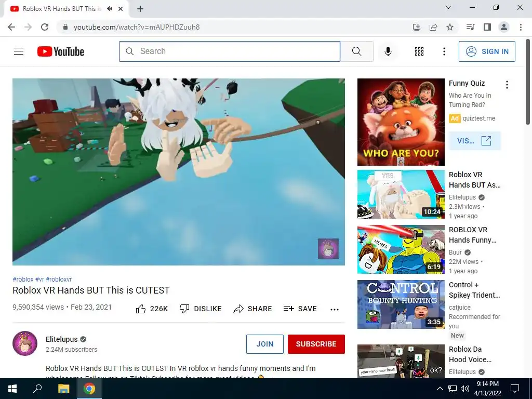
Task: Open the YouTube apps grid icon
Action: click(x=419, y=51)
